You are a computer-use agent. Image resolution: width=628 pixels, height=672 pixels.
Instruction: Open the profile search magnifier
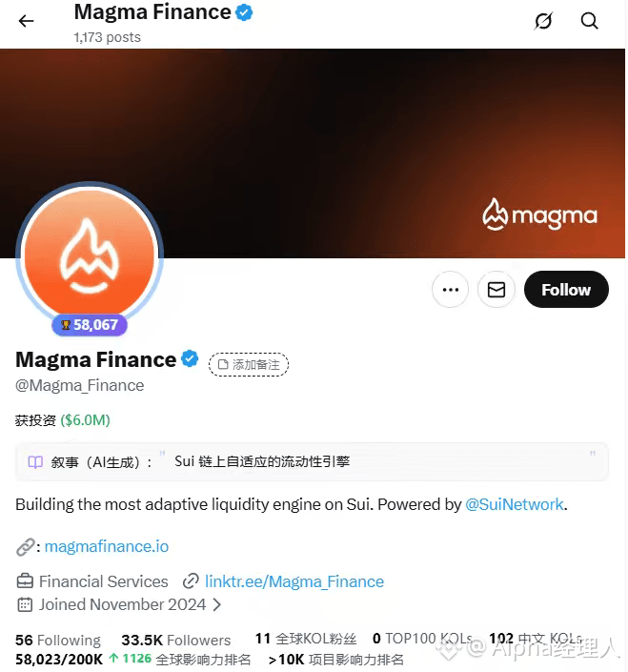pos(590,21)
